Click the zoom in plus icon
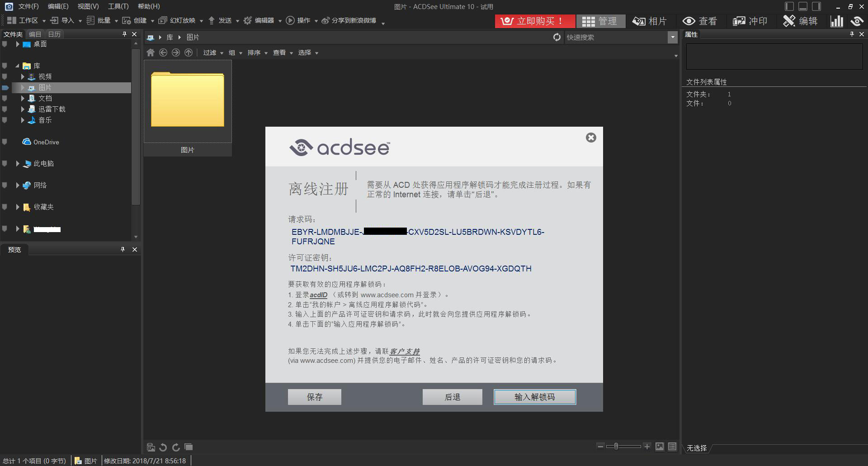The height and width of the screenshot is (466, 868). coord(647,447)
